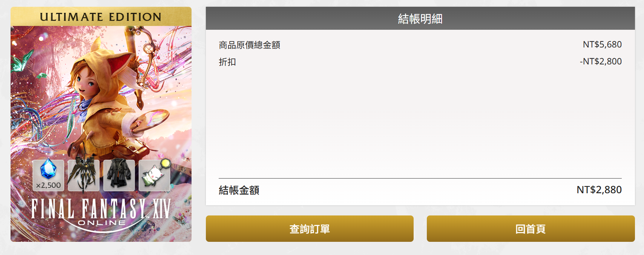Select the 結帳金額 total label
Screen dimensions: 644x255
tap(239, 190)
